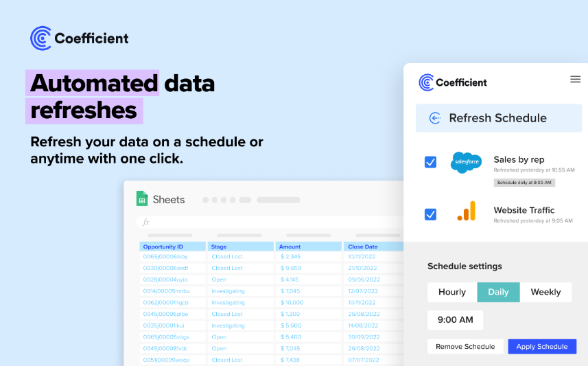This screenshot has width=588, height=366.
Task: Select the $ 5,400 amount cell
Action: (x=309, y=337)
